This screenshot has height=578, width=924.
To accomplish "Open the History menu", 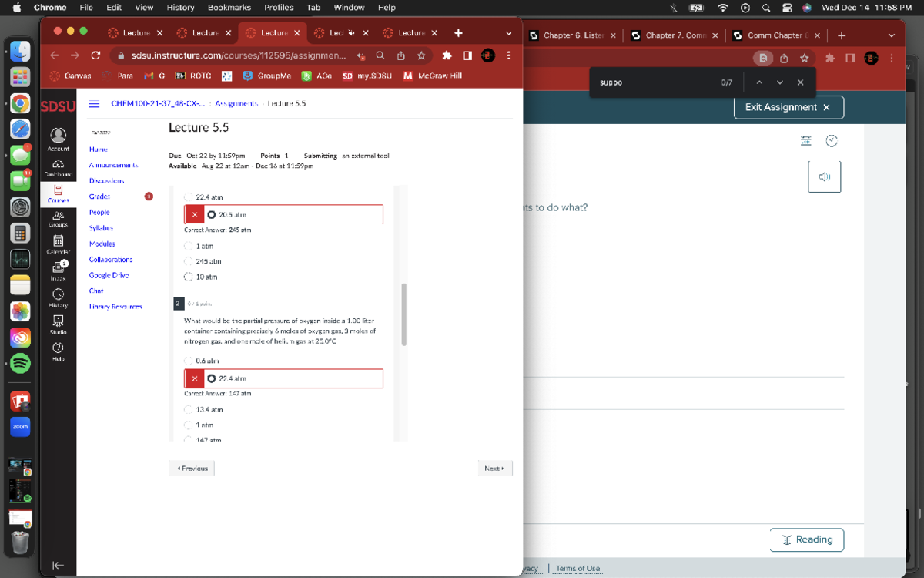I will click(x=181, y=8).
